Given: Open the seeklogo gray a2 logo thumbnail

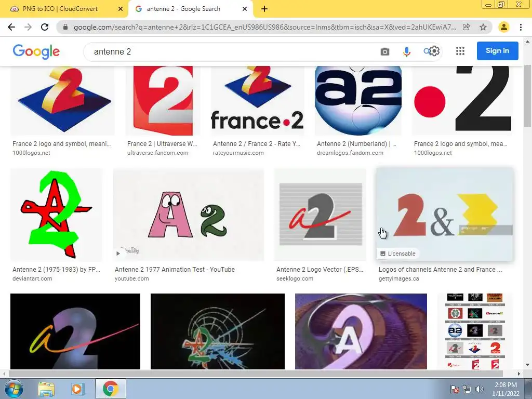Looking at the screenshot, I should (x=320, y=215).
